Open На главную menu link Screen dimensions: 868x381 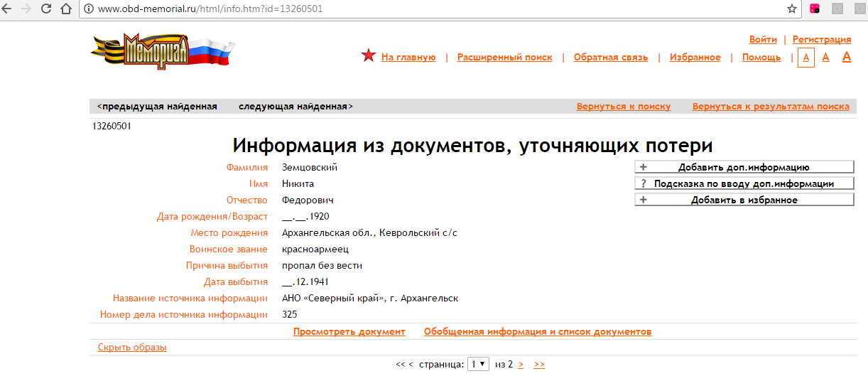tap(408, 58)
